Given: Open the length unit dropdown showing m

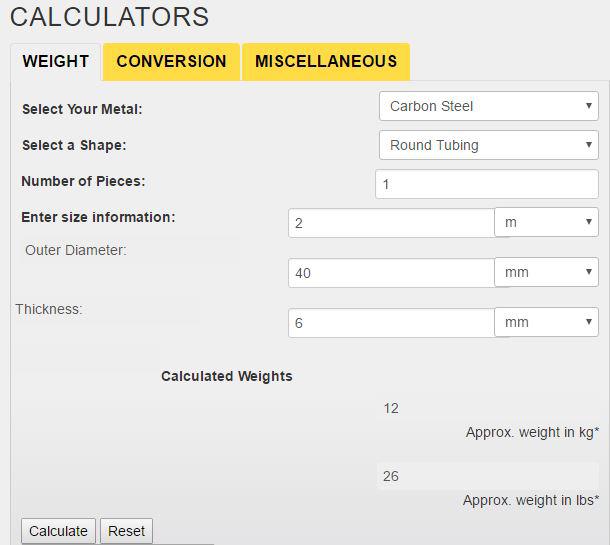Looking at the screenshot, I should [546, 222].
